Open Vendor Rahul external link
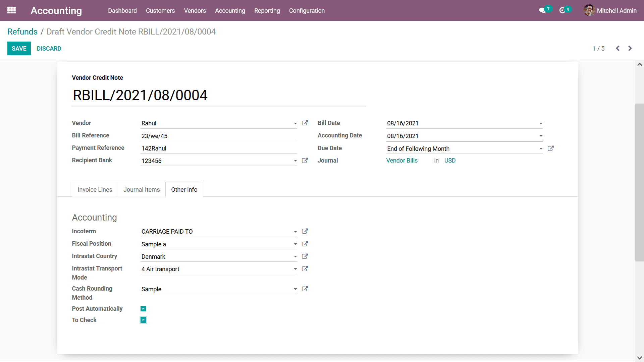This screenshot has width=644, height=362. (305, 123)
